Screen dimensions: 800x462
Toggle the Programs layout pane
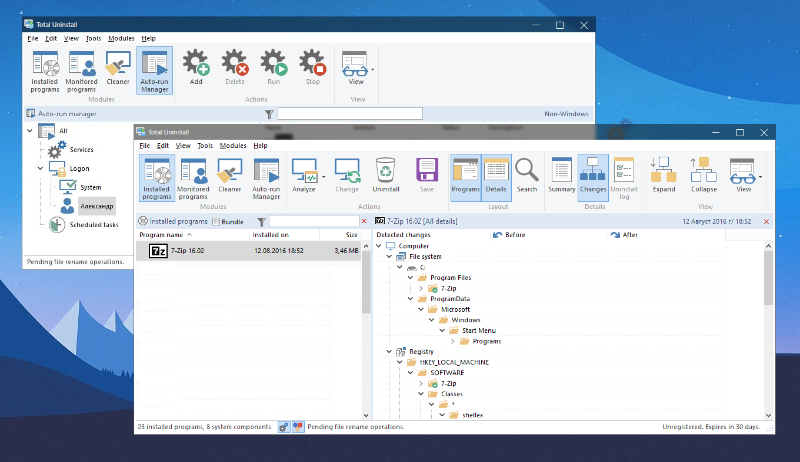465,173
